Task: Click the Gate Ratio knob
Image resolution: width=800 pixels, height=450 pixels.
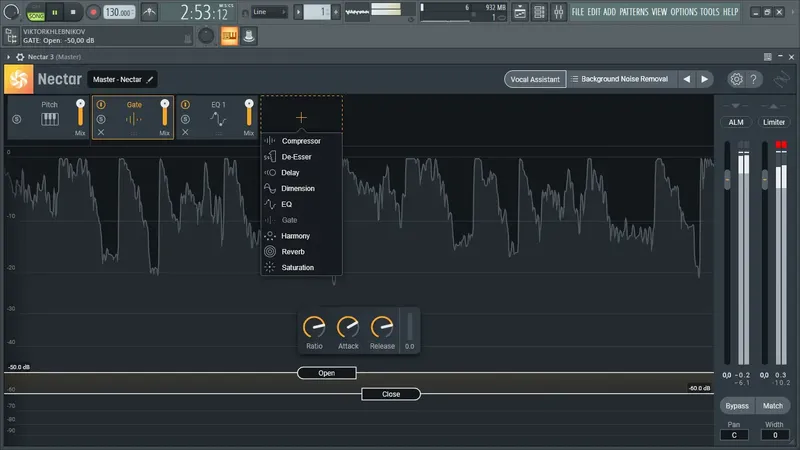Action: point(314,327)
